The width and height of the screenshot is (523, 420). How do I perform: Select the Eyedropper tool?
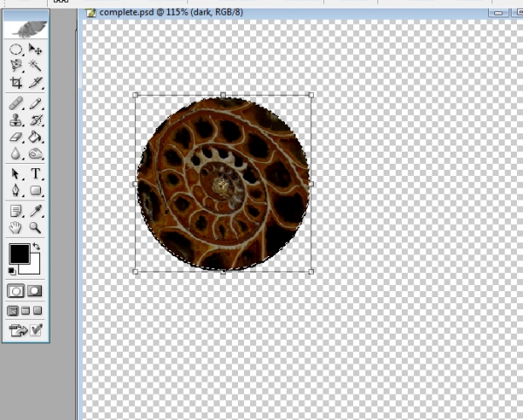coord(35,211)
